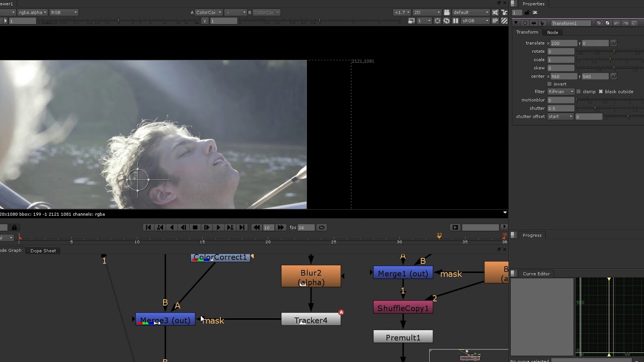
Task: Go to previous keyframe button
Action: click(x=160, y=227)
